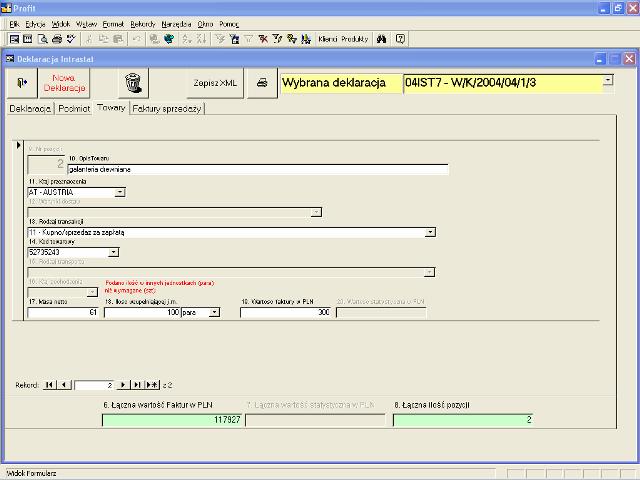This screenshot has height=480, width=640.
Task: Switch to the Deklaracja tab
Action: click(x=30, y=109)
